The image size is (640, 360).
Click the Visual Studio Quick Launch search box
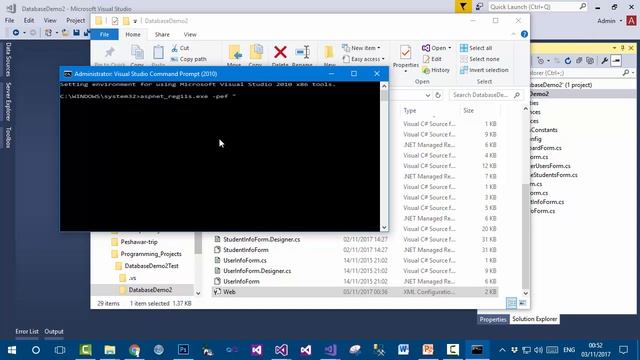(538, 7)
